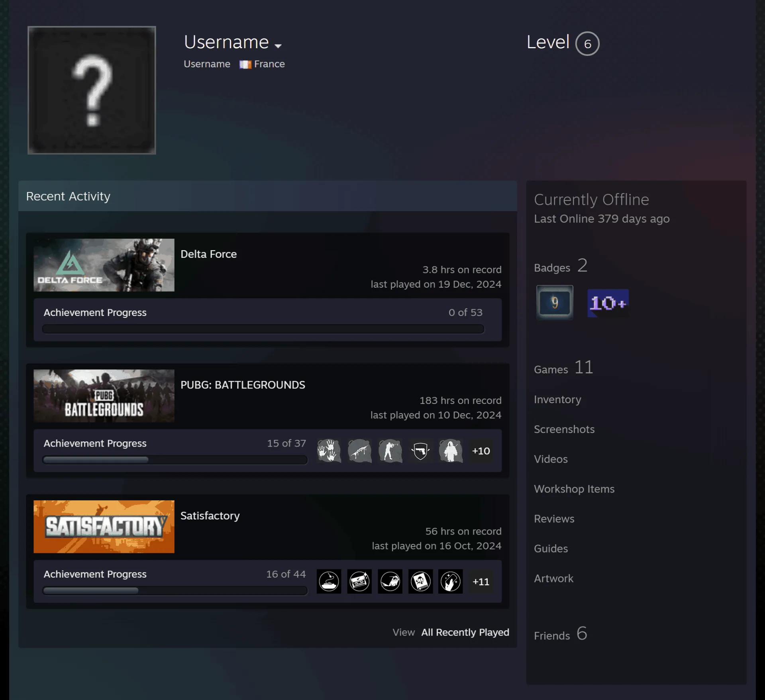
Task: Open the Delta Force game banner
Action: 104,265
